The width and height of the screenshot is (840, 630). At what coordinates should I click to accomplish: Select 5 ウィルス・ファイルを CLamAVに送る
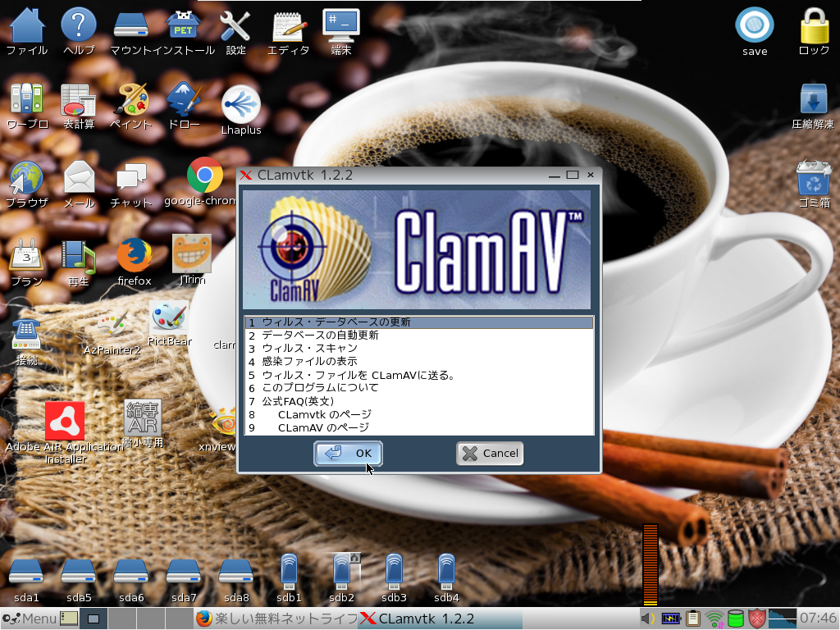(419, 375)
